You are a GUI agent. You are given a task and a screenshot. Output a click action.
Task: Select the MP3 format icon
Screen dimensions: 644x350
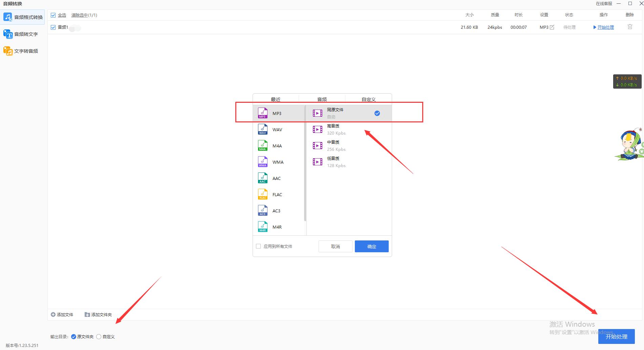(262, 113)
